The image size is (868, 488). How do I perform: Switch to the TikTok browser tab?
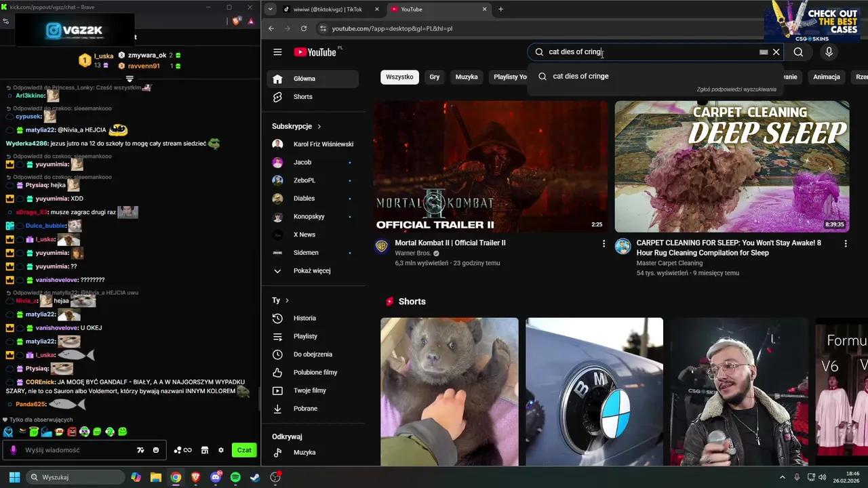coord(328,9)
